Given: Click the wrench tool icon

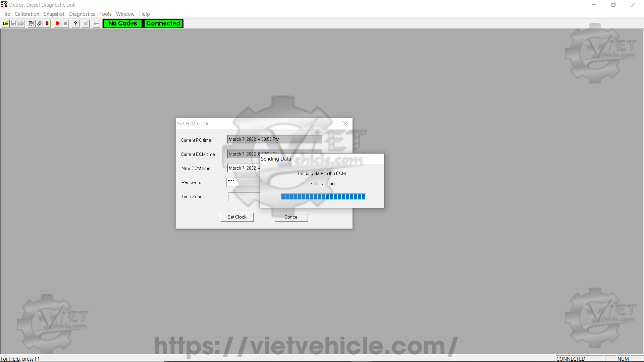Looking at the screenshot, I should coord(39,23).
